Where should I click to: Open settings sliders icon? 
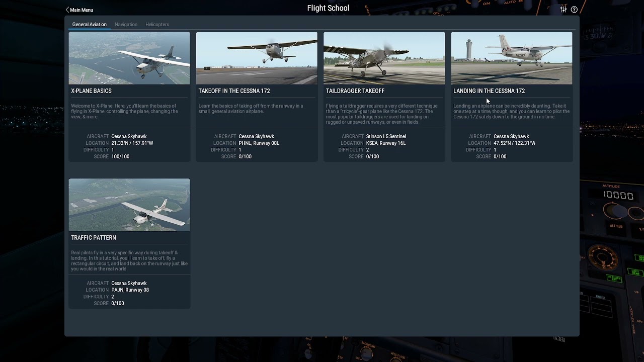click(x=563, y=10)
